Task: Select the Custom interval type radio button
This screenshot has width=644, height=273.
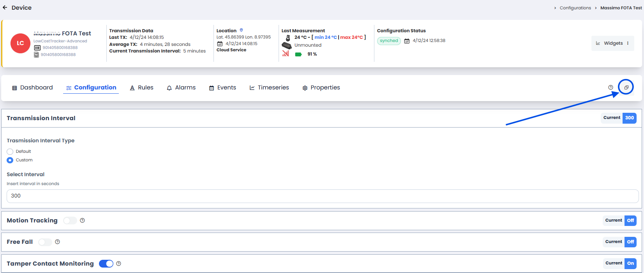Action: pyautogui.click(x=10, y=160)
